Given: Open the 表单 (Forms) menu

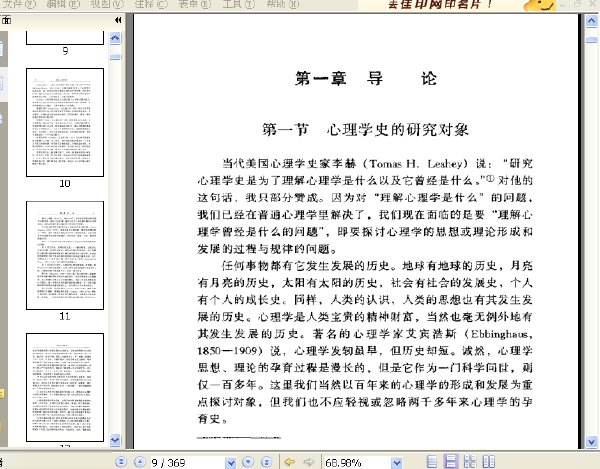Looking at the screenshot, I should [195, 4].
